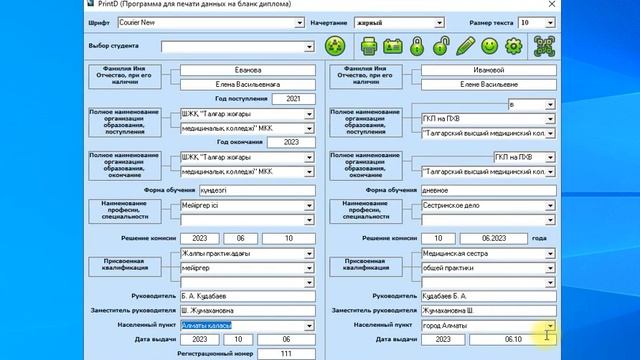Click the green printer icon

point(369,46)
